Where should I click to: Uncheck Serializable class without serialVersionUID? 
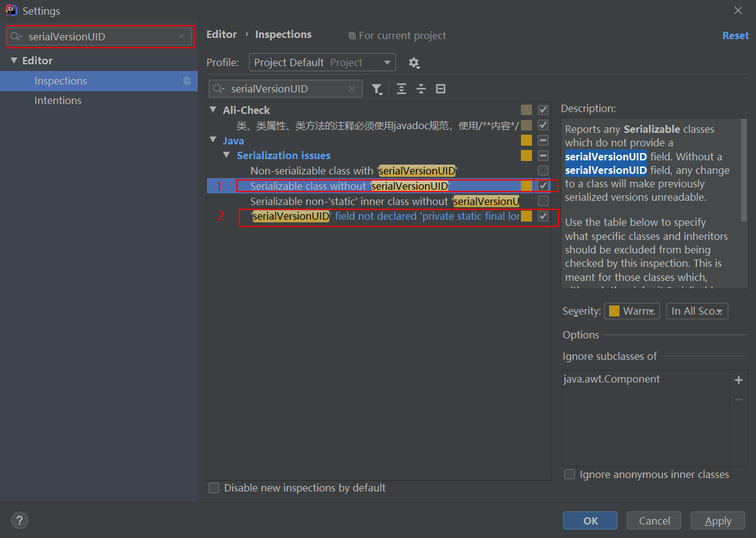tap(543, 185)
